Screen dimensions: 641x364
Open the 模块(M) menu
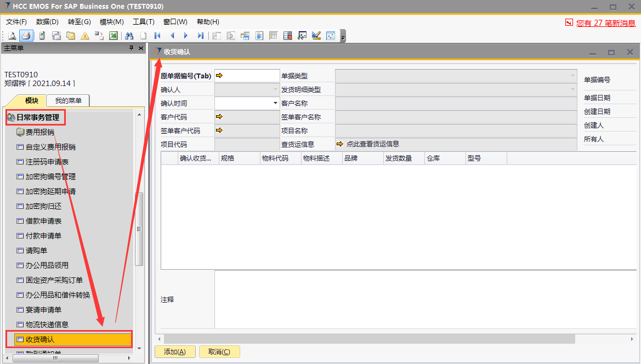tap(111, 22)
